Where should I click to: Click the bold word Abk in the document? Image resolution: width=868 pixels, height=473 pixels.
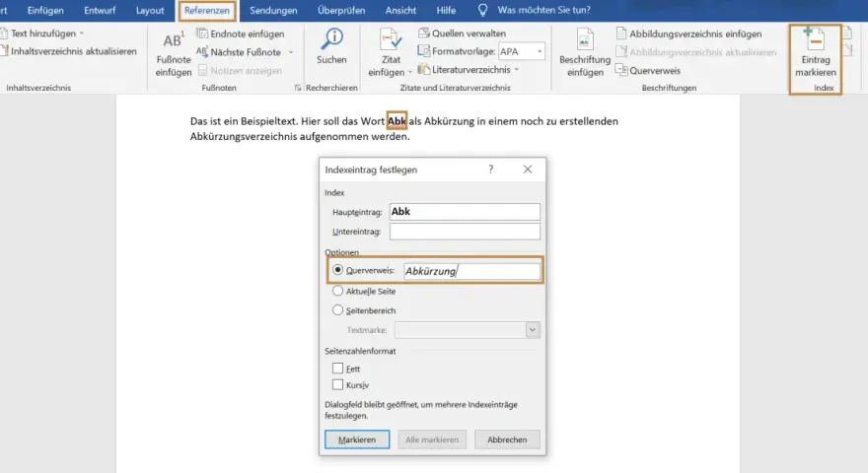(x=397, y=121)
